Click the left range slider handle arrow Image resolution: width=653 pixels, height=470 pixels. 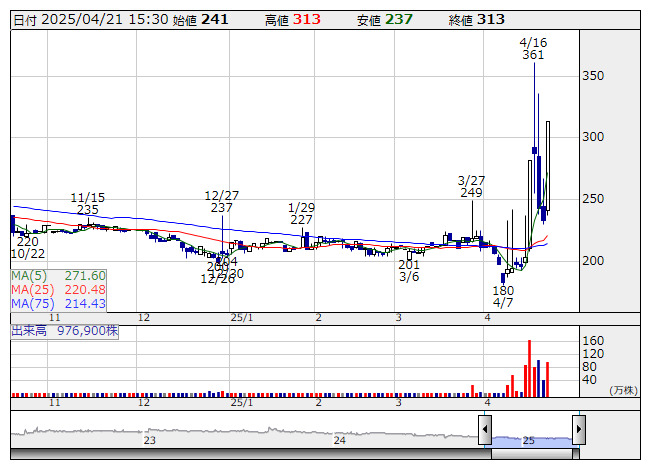(x=485, y=430)
